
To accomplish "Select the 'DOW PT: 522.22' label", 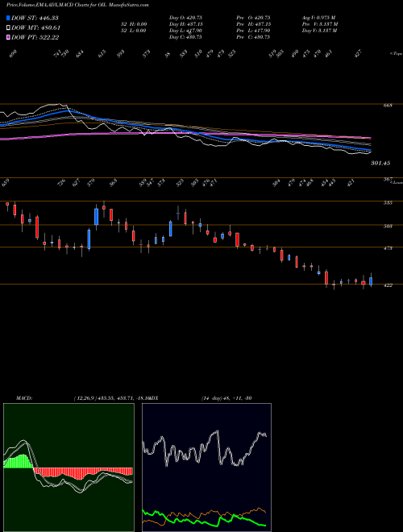I will click(35, 37).
